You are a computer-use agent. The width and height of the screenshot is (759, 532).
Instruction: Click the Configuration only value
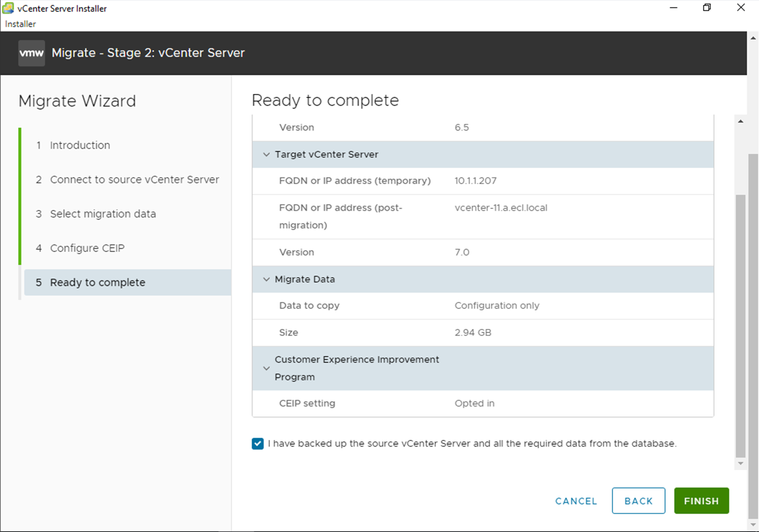pos(497,306)
